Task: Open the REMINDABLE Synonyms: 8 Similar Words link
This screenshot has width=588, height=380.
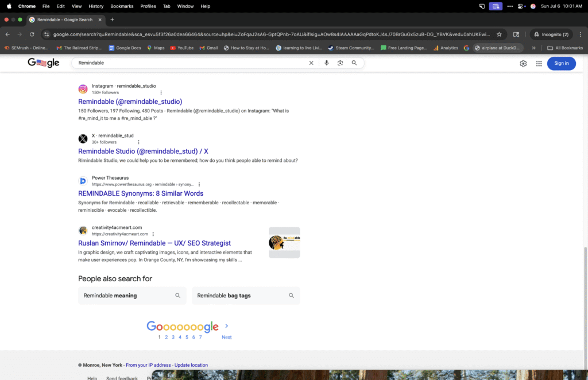Action: click(141, 193)
